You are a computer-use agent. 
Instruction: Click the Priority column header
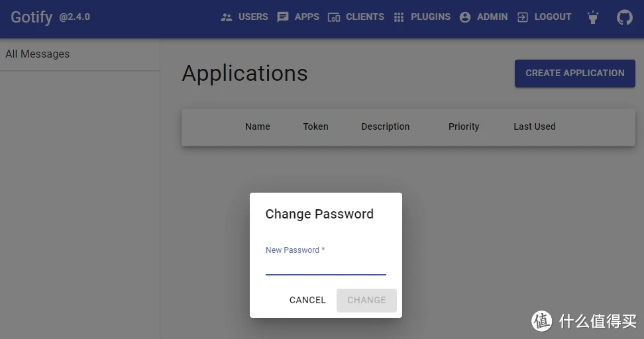[x=464, y=126]
